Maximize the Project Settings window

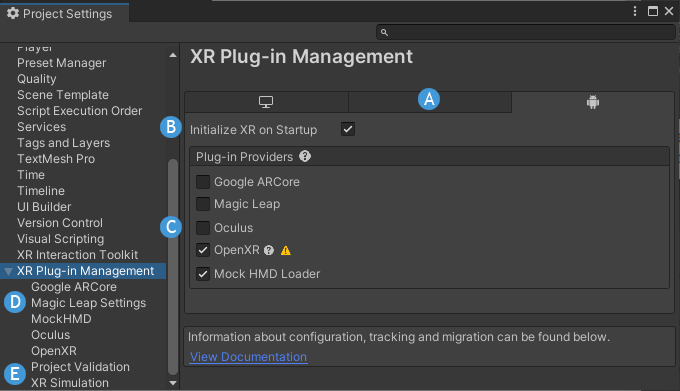tap(653, 12)
